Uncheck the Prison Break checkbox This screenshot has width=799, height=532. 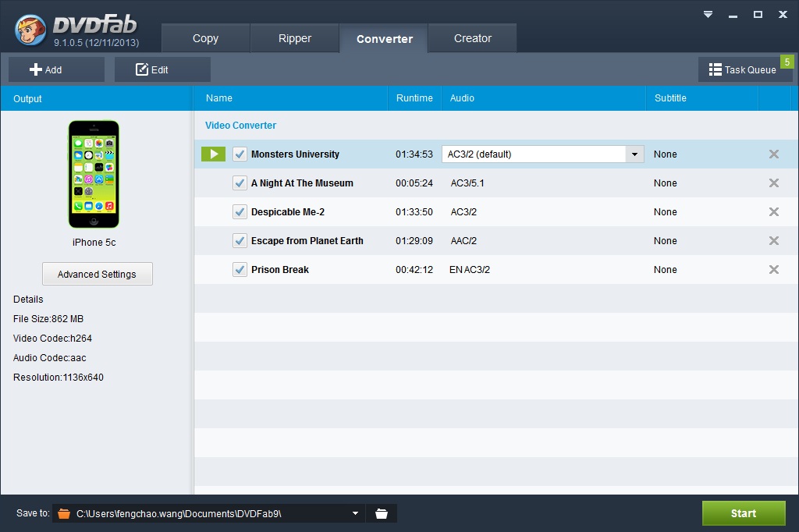click(x=240, y=270)
